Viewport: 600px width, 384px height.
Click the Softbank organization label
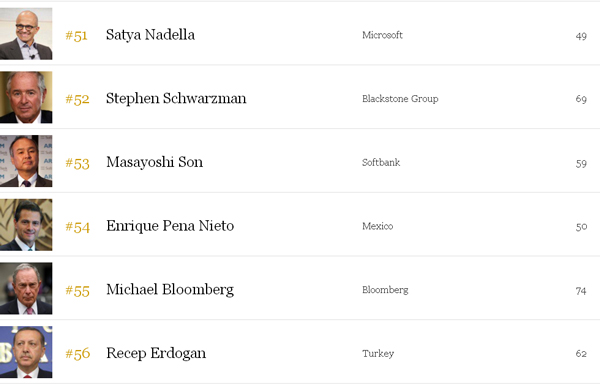(x=381, y=163)
